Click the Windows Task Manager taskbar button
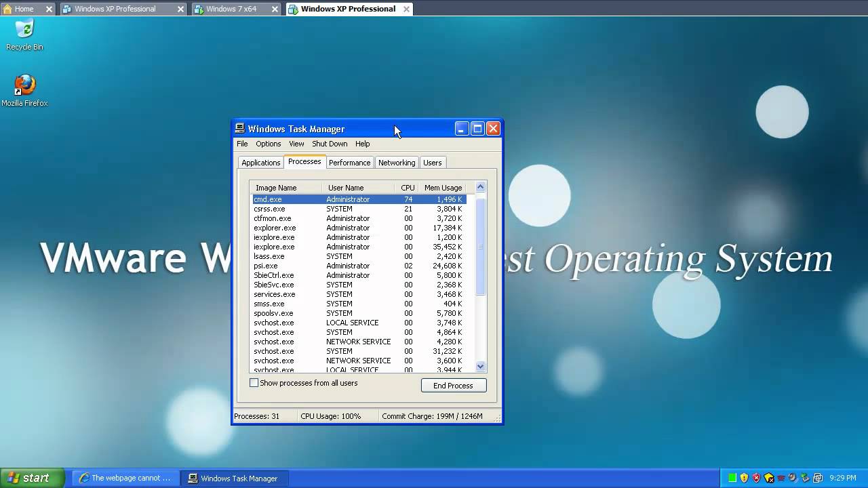868x488 pixels. coord(235,478)
